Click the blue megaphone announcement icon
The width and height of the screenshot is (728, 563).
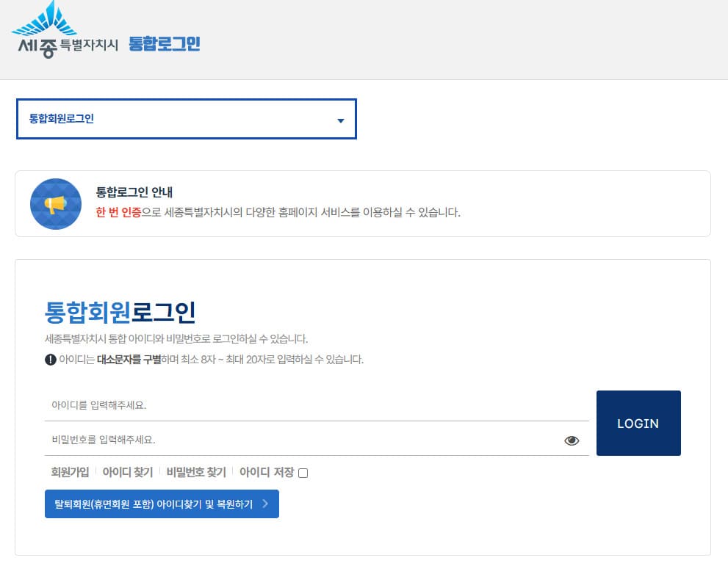click(x=56, y=203)
